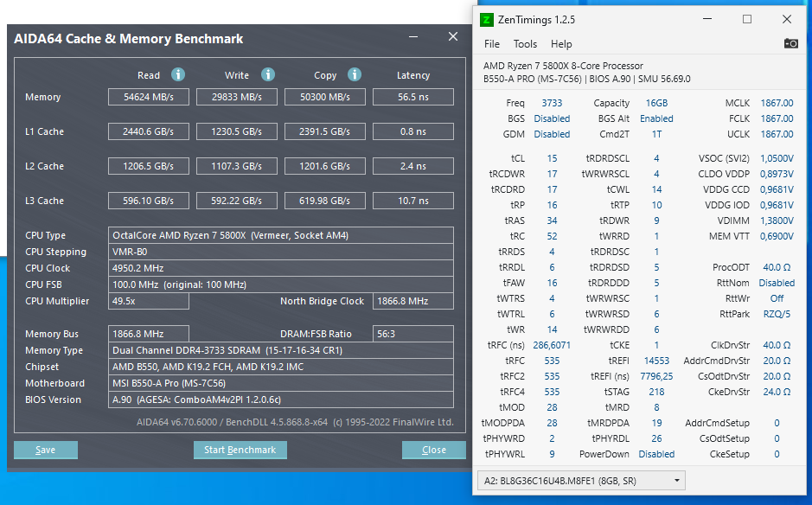
Task: Click the North Bridge Clock value 1866.8 MHz
Action: (413, 301)
